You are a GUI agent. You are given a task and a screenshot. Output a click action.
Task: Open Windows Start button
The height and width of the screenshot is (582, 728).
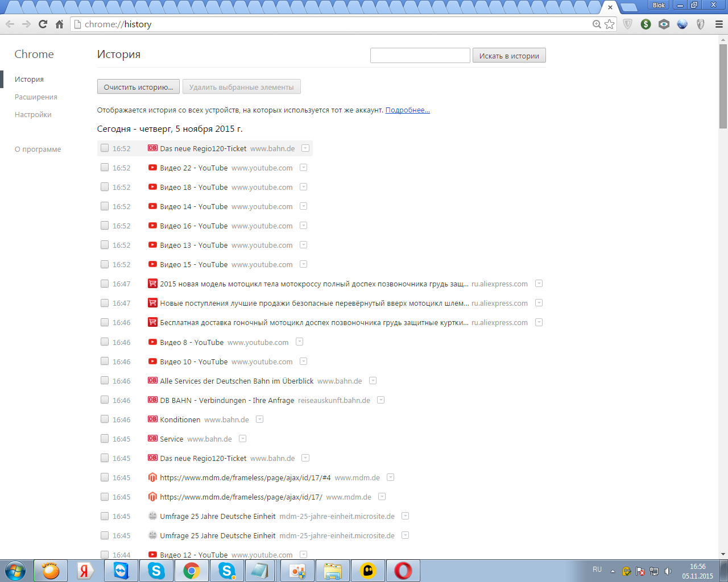tap(15, 571)
